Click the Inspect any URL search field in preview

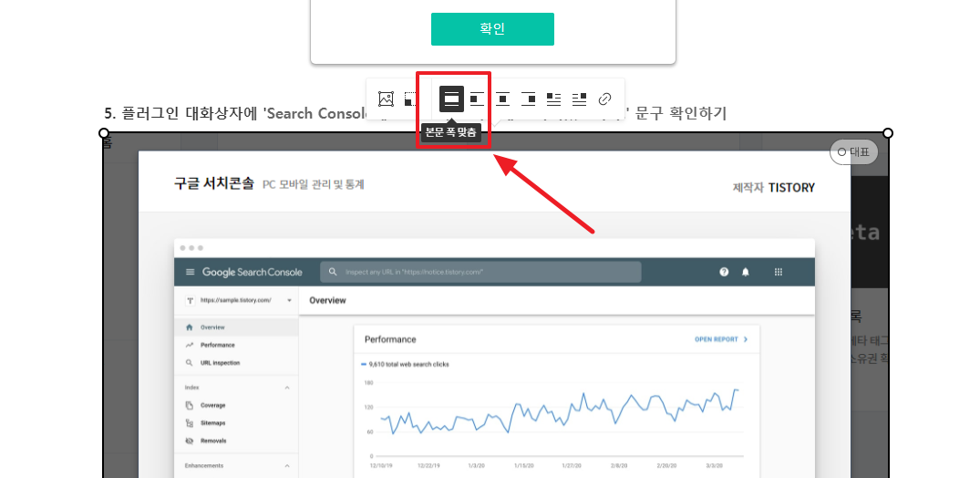pos(480,272)
